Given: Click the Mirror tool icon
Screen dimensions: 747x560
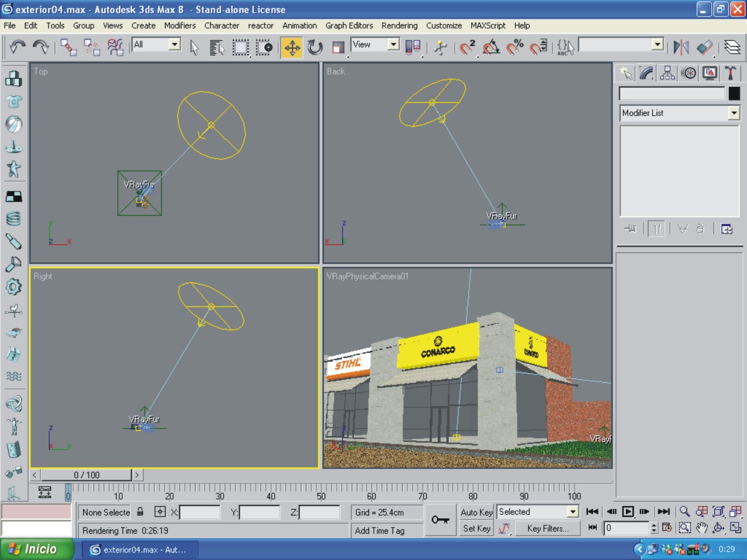Looking at the screenshot, I should coord(681,47).
